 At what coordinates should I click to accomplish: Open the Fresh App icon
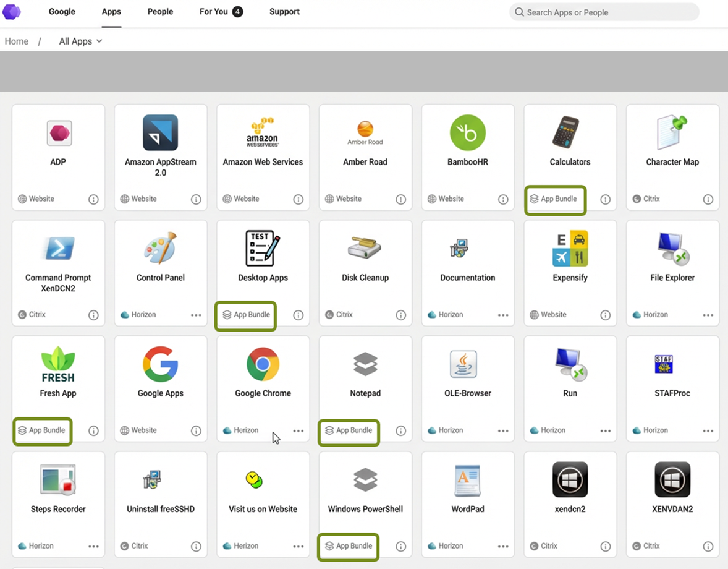(x=58, y=364)
